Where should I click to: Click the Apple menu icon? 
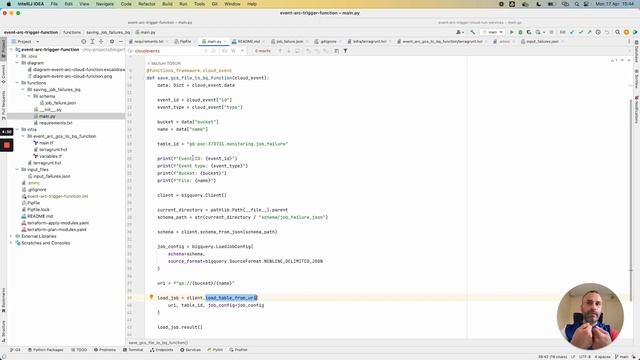point(8,4)
